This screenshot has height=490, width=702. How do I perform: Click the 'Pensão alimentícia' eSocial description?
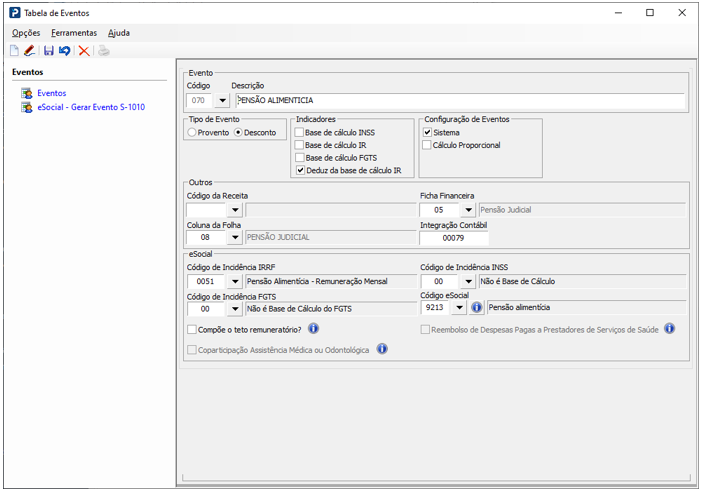point(519,307)
